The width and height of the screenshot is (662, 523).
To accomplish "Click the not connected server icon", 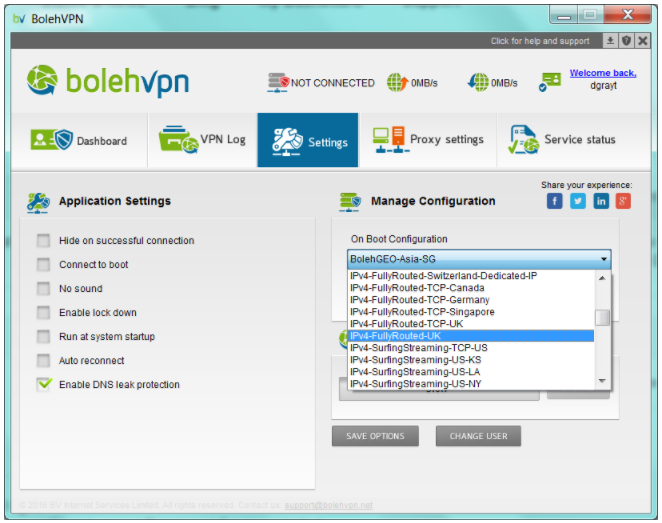I will tap(278, 82).
